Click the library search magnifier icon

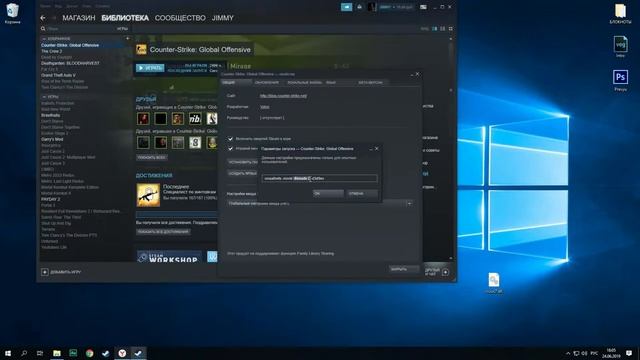pos(43,29)
